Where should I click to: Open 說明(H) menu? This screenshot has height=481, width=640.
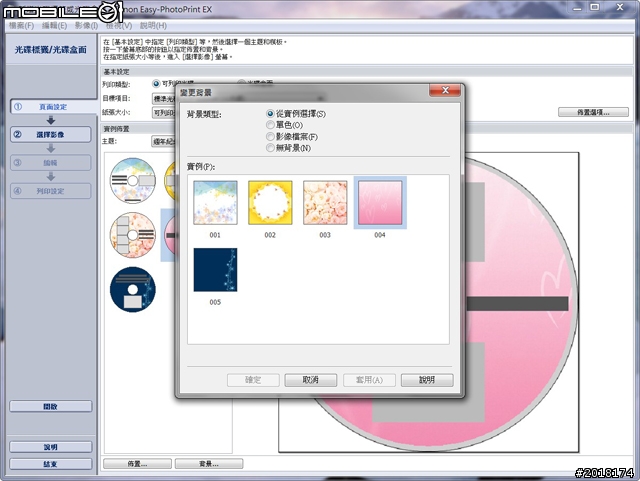(153, 26)
